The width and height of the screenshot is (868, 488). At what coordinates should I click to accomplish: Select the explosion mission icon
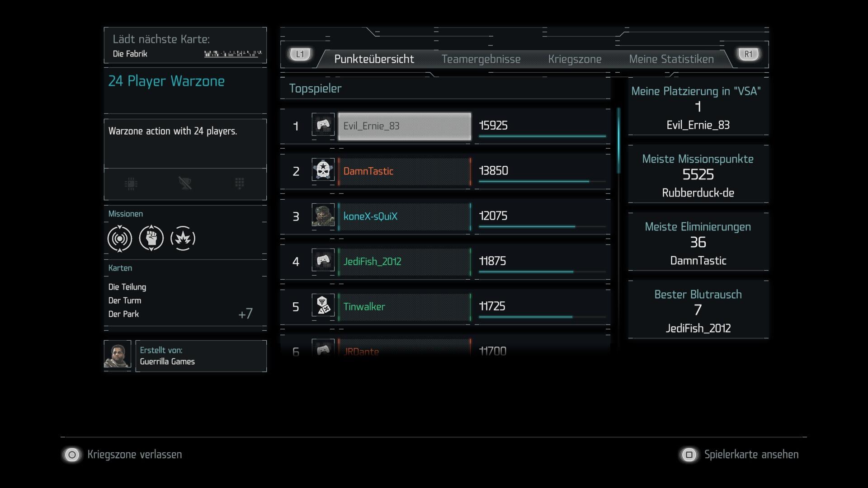(x=183, y=238)
